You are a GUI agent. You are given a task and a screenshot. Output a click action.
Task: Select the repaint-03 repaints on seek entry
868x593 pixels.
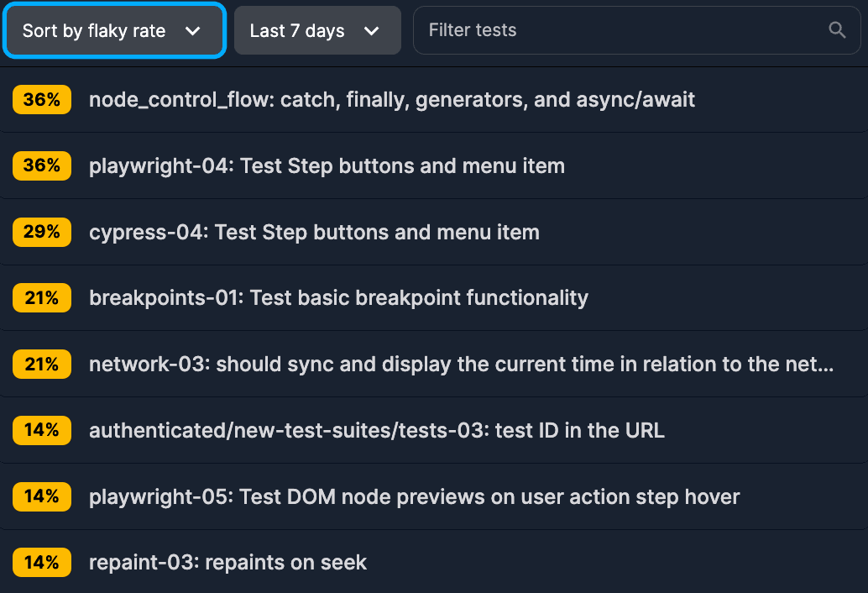coord(227,563)
